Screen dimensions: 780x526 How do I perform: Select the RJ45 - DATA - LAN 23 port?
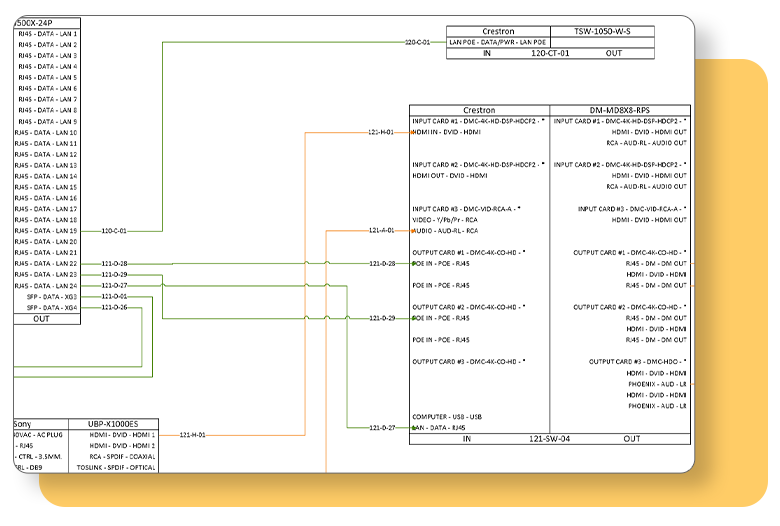[x=46, y=275]
